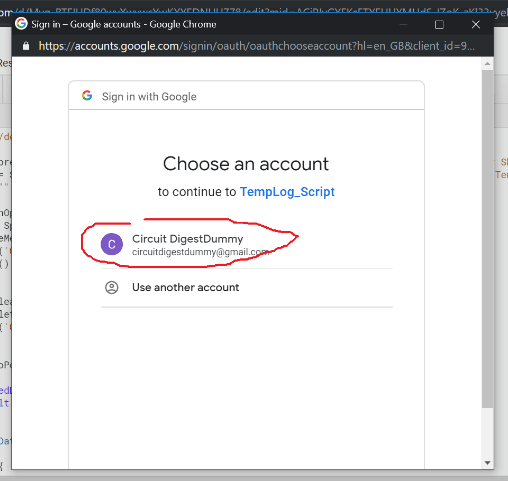Viewport: 508px width, 481px height.
Task: Click the padlock icon in address bar
Action: [26, 46]
